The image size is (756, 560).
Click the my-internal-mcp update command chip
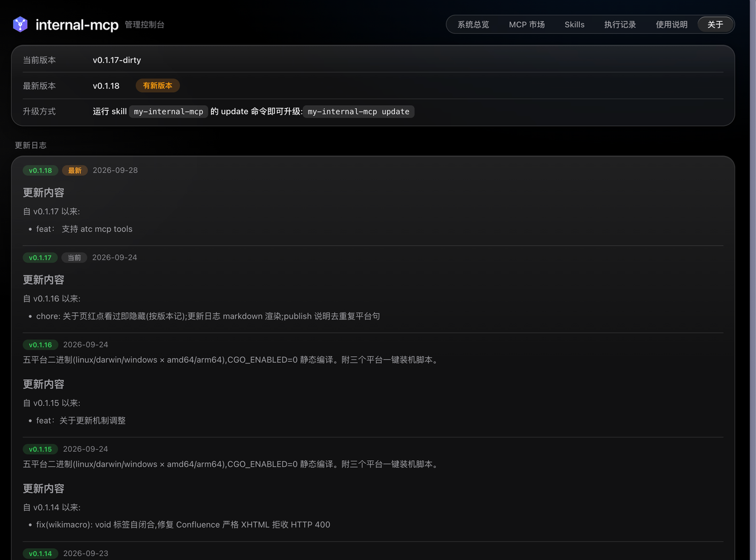(359, 112)
